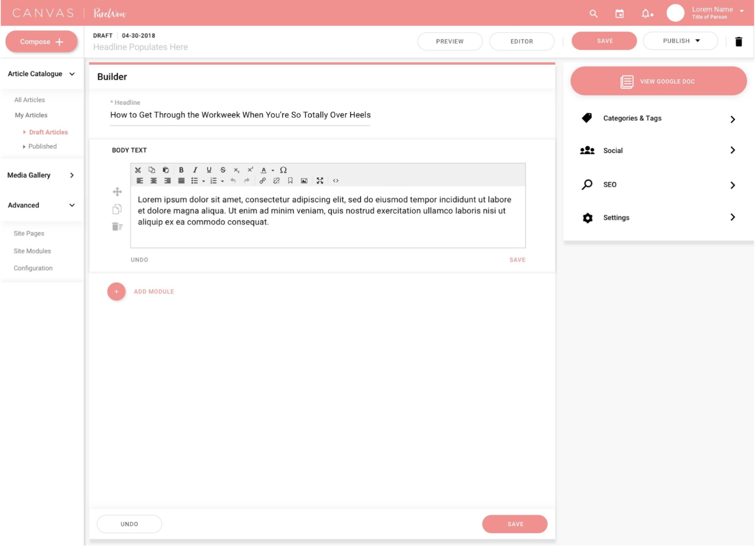Click the cut scissors icon in the editor toolbar
The height and width of the screenshot is (546, 756).
[x=138, y=170]
